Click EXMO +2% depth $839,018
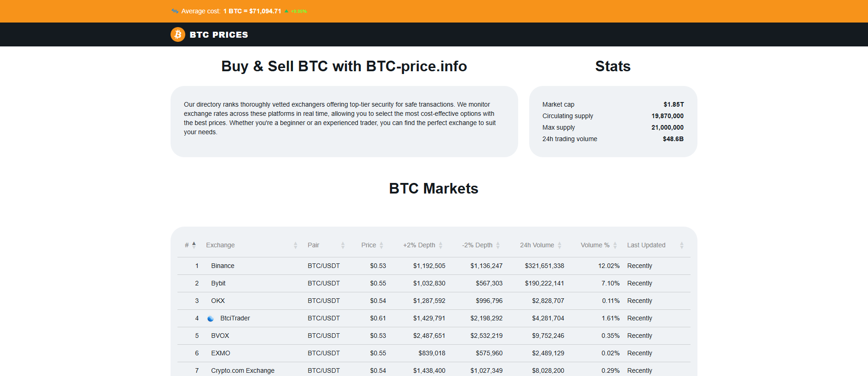The width and height of the screenshot is (868, 376). click(x=432, y=353)
